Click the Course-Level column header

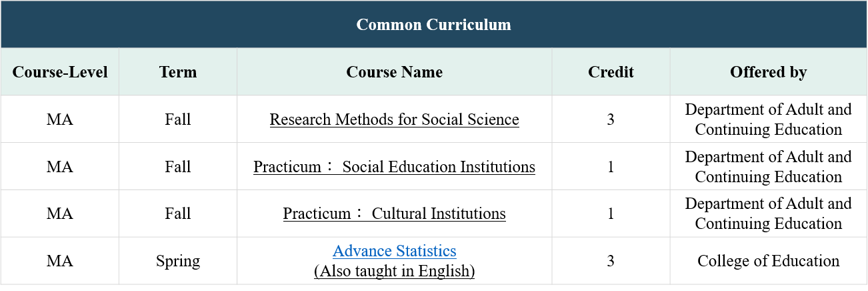60,72
